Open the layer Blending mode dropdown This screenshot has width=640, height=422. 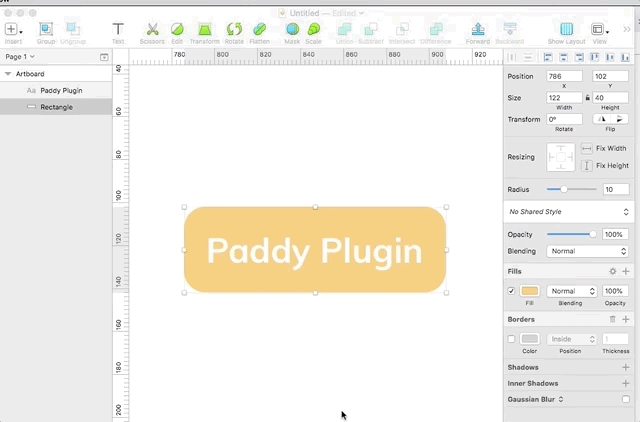pyautogui.click(x=587, y=251)
